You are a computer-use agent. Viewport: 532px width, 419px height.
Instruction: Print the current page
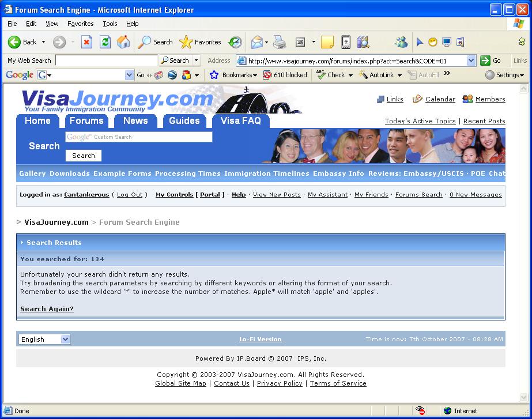tap(280, 42)
